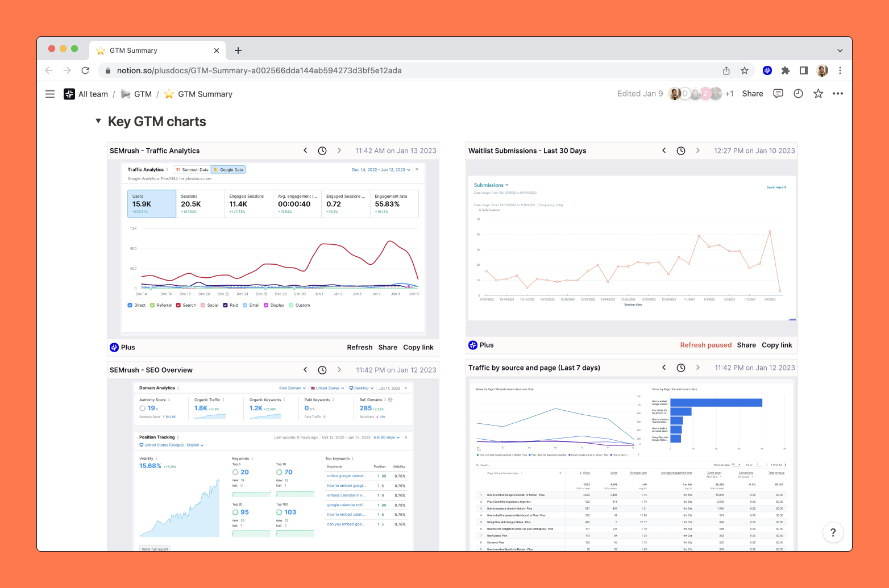Open the Traffic Analytics date range dropdown
This screenshot has height=588, width=889.
click(x=381, y=169)
